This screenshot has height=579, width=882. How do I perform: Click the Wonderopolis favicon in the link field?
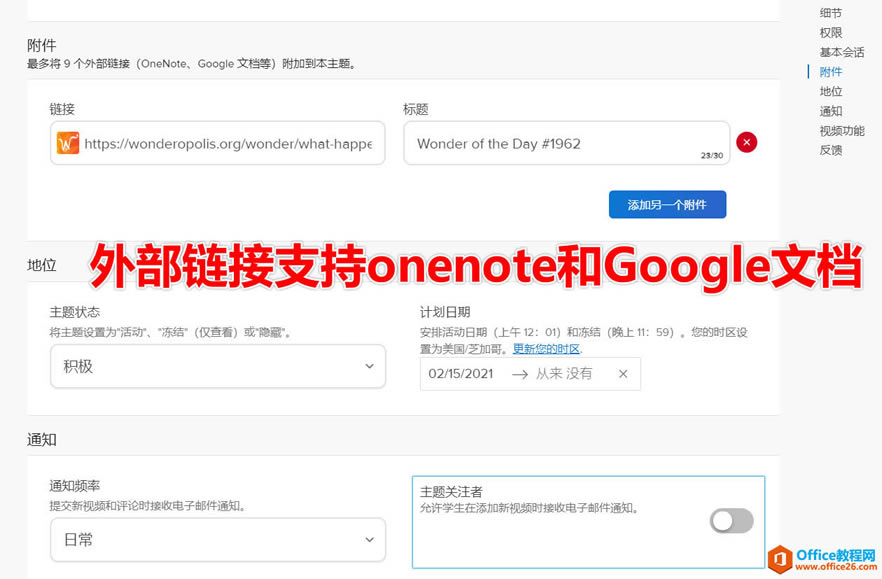(68, 143)
